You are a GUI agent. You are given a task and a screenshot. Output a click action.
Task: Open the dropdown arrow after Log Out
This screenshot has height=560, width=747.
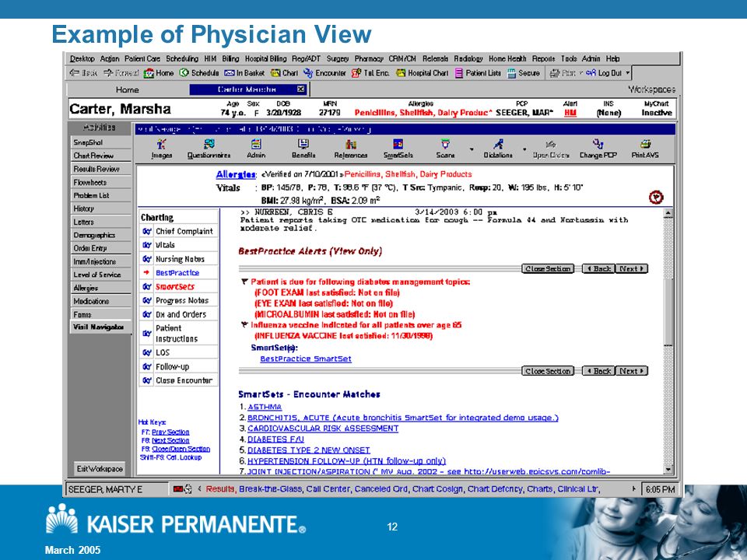pos(628,73)
